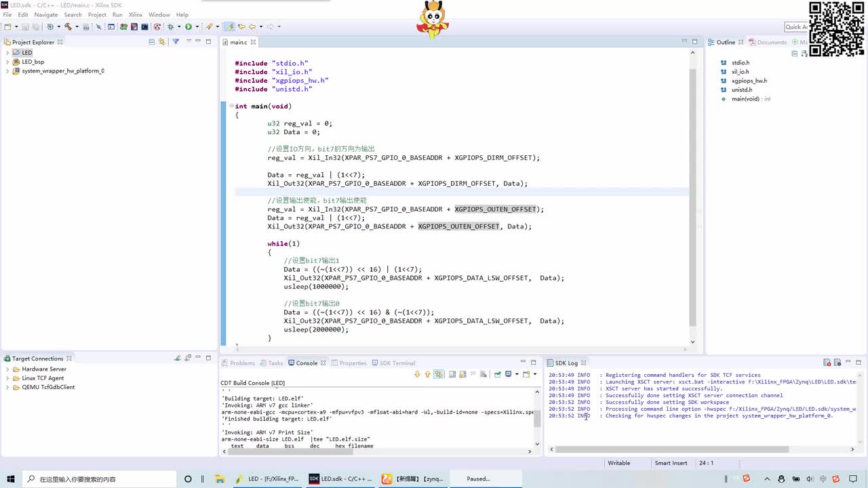Click the New project toolbar icon
The width and height of the screenshot is (868, 488).
7,27
